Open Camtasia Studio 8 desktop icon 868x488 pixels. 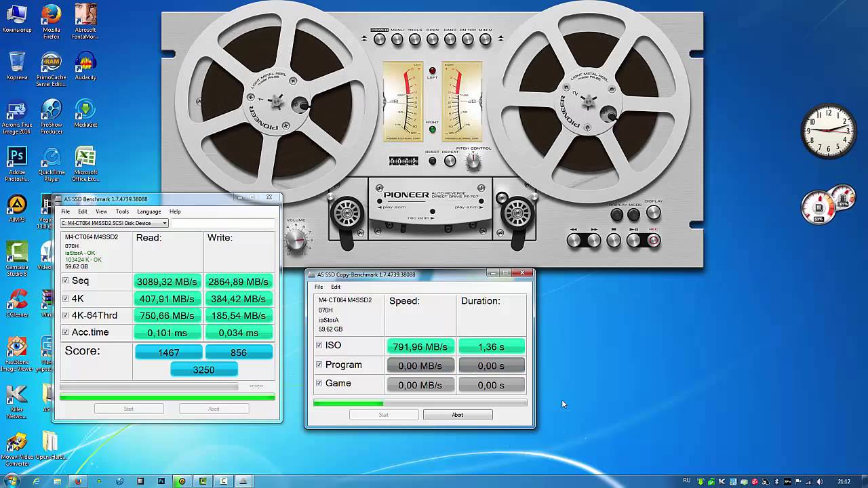point(17,259)
